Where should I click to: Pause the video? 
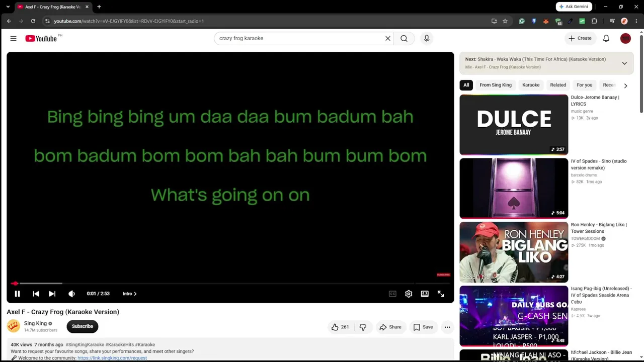pyautogui.click(x=17, y=294)
